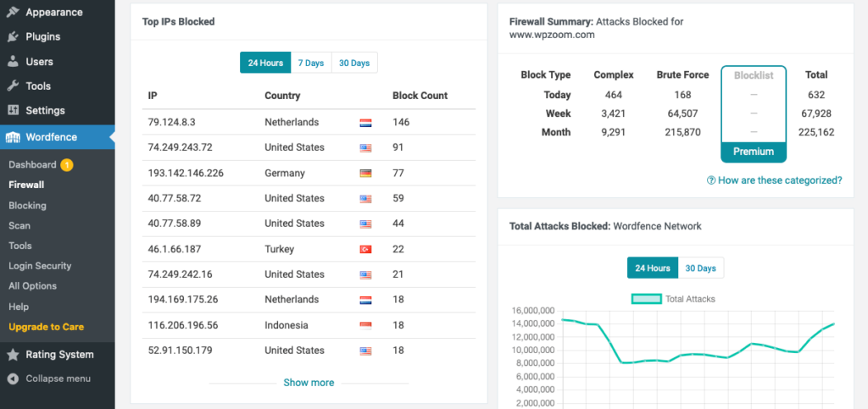868x409 pixels.
Task: Click the Rating System star icon
Action: coord(13,355)
